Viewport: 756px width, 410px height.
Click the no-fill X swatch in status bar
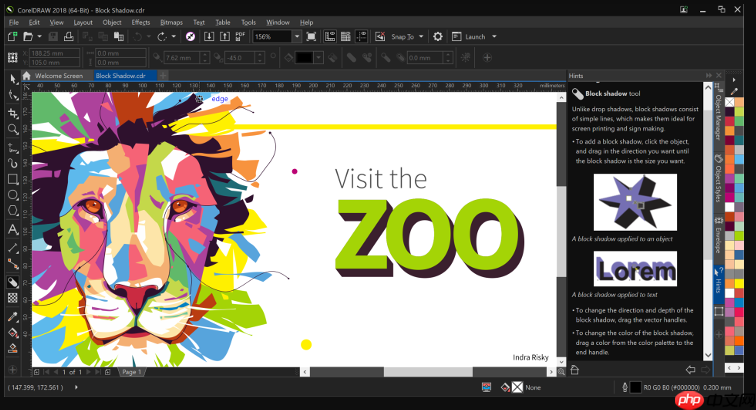click(517, 387)
